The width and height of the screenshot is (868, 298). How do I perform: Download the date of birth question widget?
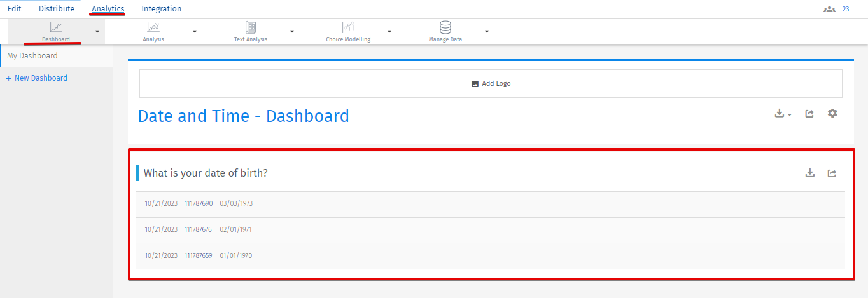tap(810, 173)
